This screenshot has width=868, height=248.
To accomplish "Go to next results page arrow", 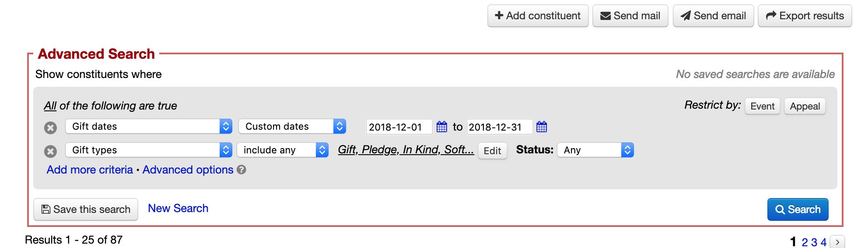I will coord(837,242).
